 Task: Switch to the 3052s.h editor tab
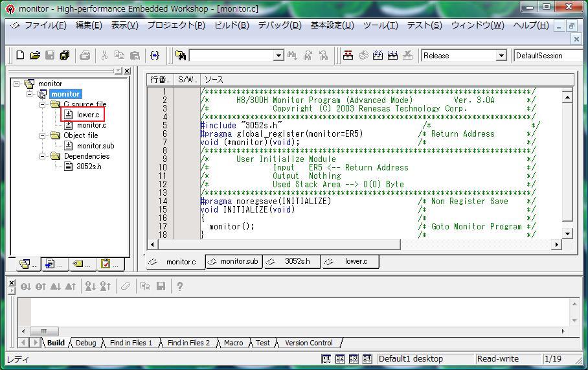pos(297,262)
